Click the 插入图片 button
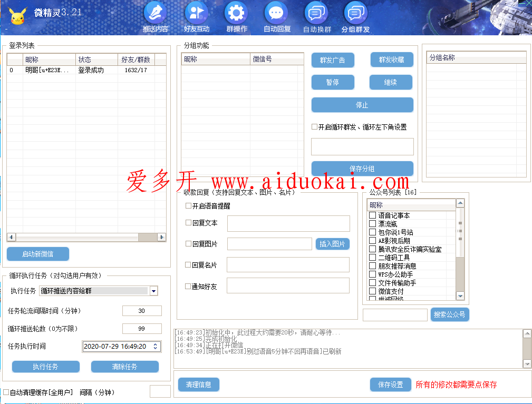 tap(333, 244)
